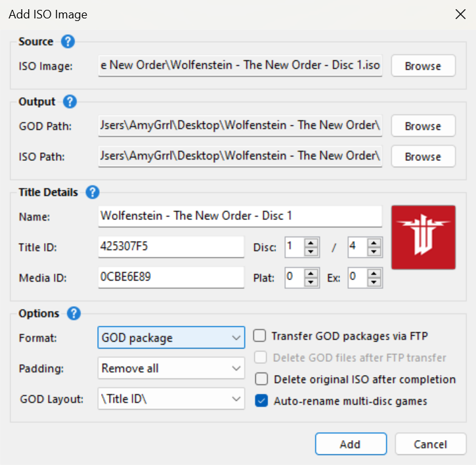Screen dimensions: 476x465
Task: Click the Wolfenstein game thumbnail image
Action: [423, 238]
